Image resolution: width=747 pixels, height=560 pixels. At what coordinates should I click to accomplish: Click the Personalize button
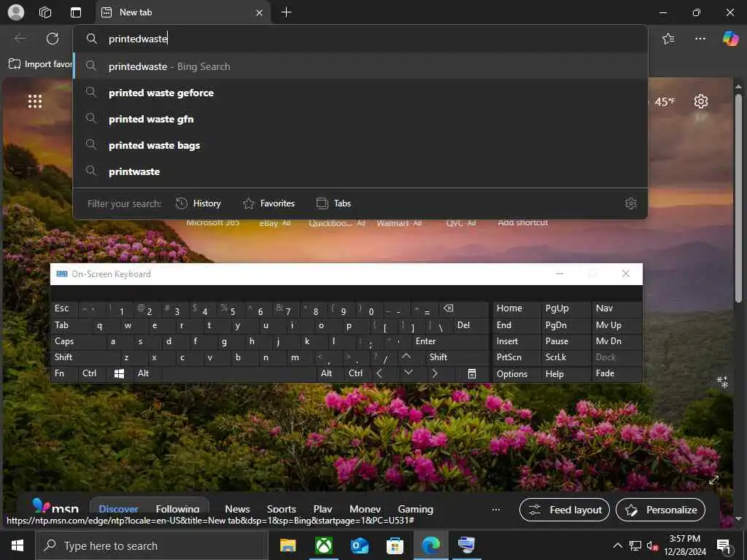click(x=661, y=510)
